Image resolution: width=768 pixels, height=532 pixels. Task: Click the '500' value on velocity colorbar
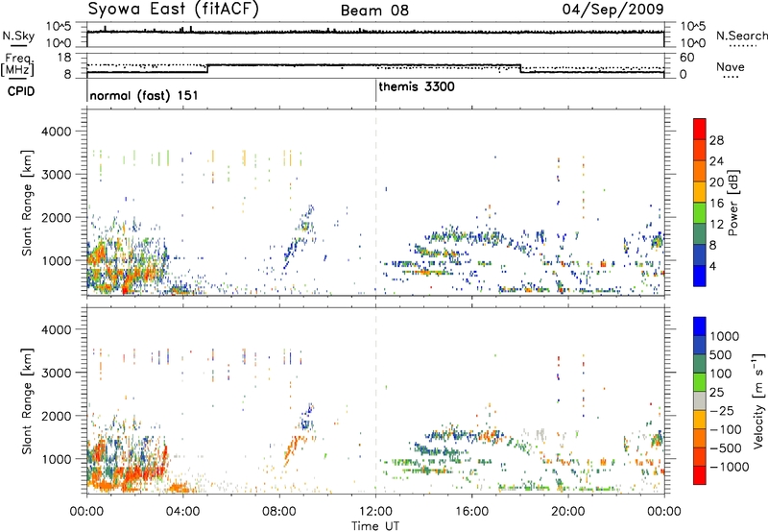(721, 354)
